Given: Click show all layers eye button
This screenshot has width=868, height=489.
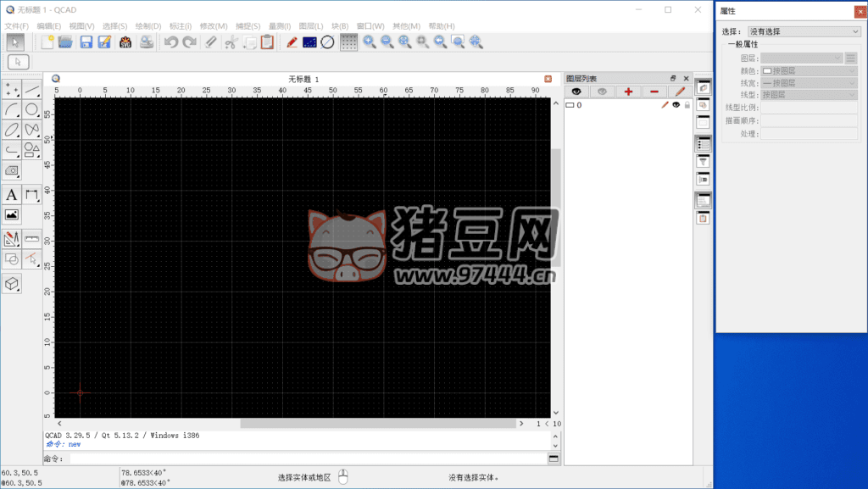Looking at the screenshot, I should click(577, 91).
